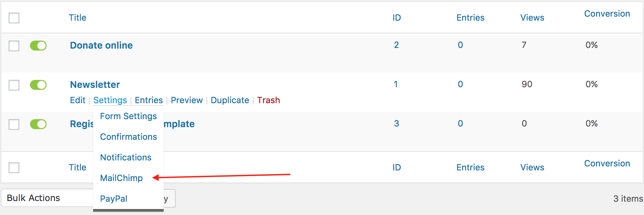Select Notifications from the settings menu
This screenshot has height=215, width=644.
point(126,157)
